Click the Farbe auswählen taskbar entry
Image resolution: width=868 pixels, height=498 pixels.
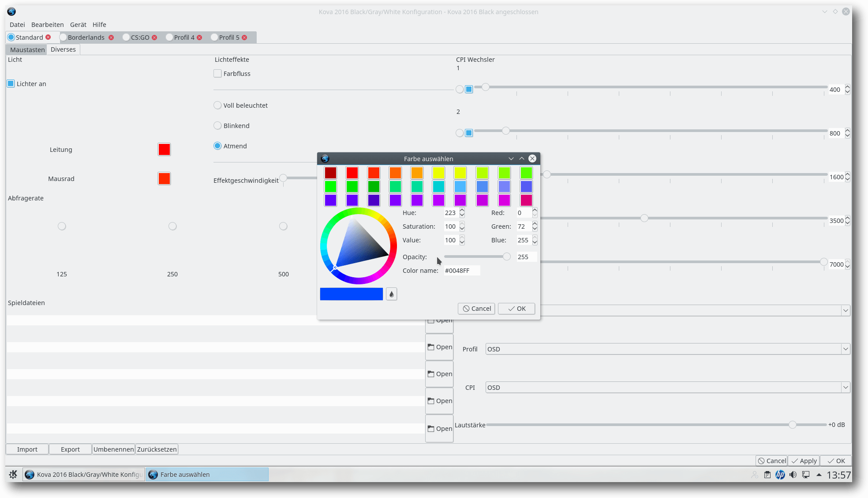click(x=207, y=474)
